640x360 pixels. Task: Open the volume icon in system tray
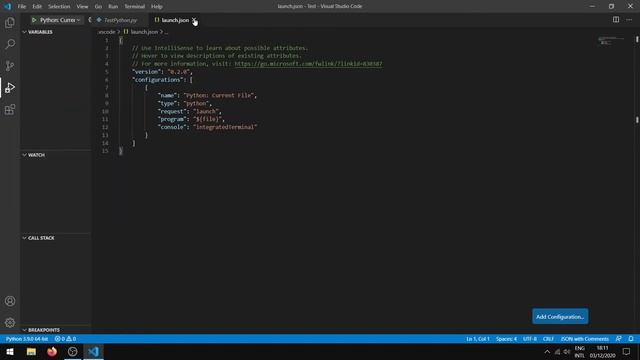tap(567, 352)
